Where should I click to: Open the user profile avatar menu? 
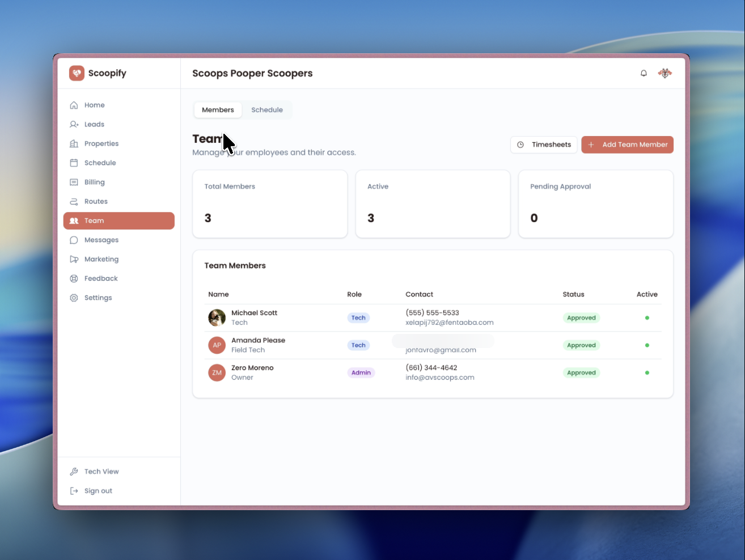[664, 73]
